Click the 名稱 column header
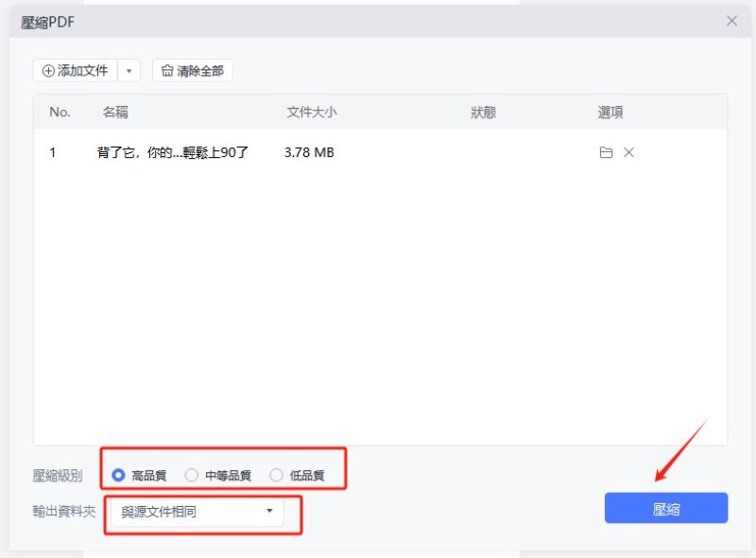Viewport: 756px width, 558px height. point(115,113)
